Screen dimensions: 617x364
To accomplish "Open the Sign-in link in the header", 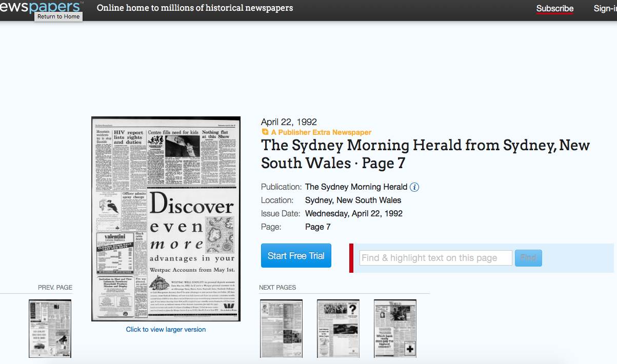I will [605, 8].
